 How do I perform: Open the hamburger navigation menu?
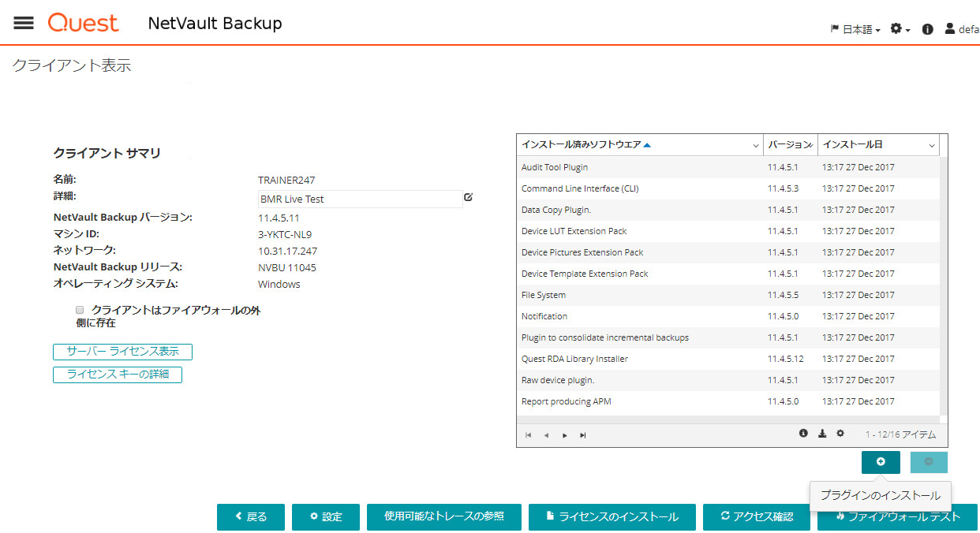coord(24,23)
